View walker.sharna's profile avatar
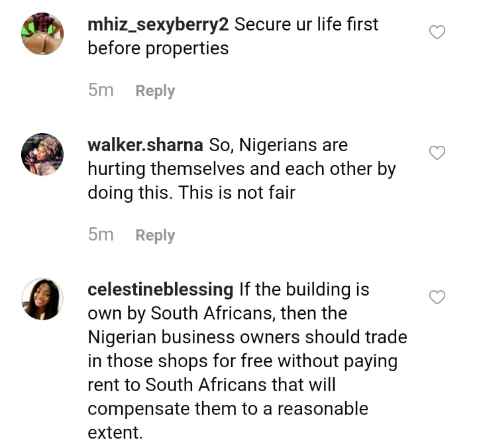Viewport: 477px width, 448px height. [x=42, y=154]
